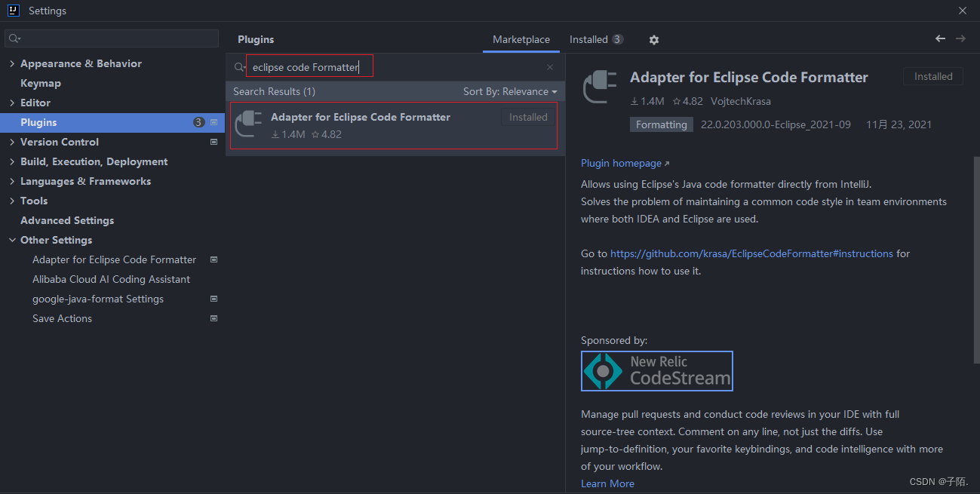This screenshot has width=980, height=494.
Task: Click the Learn More link
Action: (607, 483)
